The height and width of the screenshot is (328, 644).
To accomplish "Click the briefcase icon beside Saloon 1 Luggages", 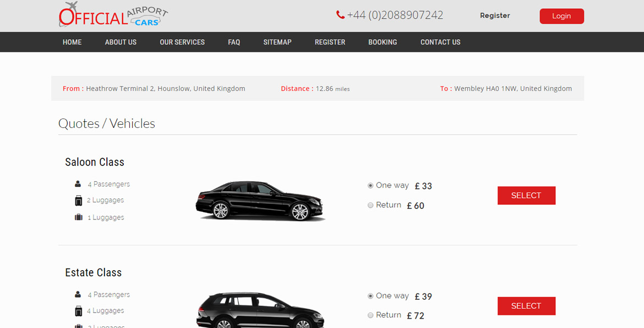I will point(78,217).
